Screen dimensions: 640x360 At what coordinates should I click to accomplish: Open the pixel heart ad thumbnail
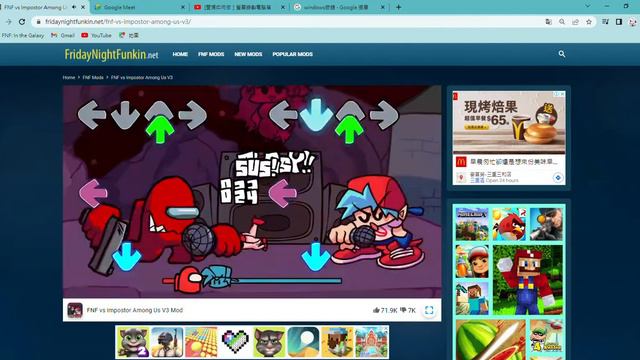[x=235, y=342]
